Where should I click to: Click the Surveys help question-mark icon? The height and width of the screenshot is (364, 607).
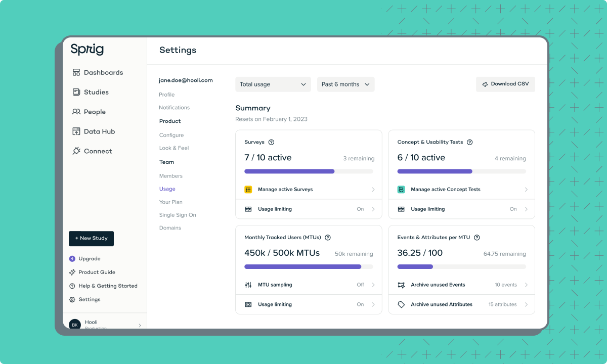pyautogui.click(x=271, y=142)
